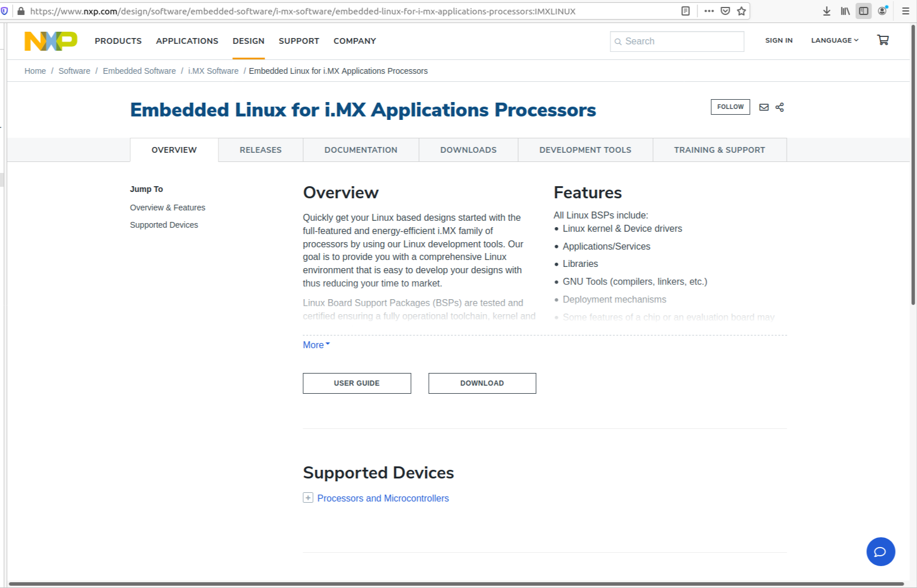Click the tracking protection shield icon
The width and height of the screenshot is (917, 588).
(5, 11)
